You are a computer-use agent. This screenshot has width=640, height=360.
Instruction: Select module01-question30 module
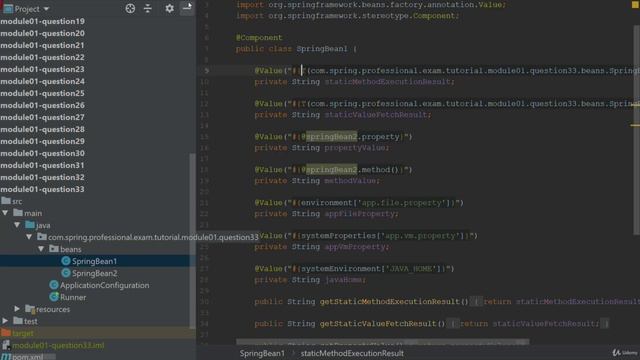coord(42,153)
